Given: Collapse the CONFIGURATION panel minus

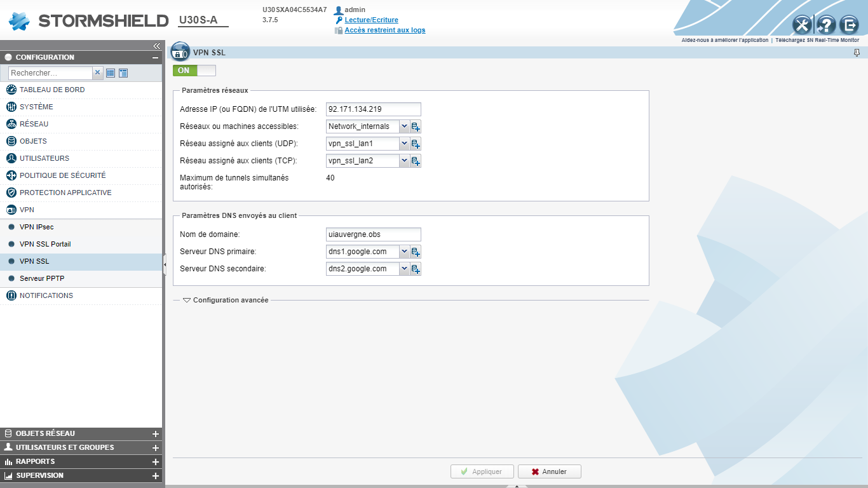Looking at the screenshot, I should 155,57.
